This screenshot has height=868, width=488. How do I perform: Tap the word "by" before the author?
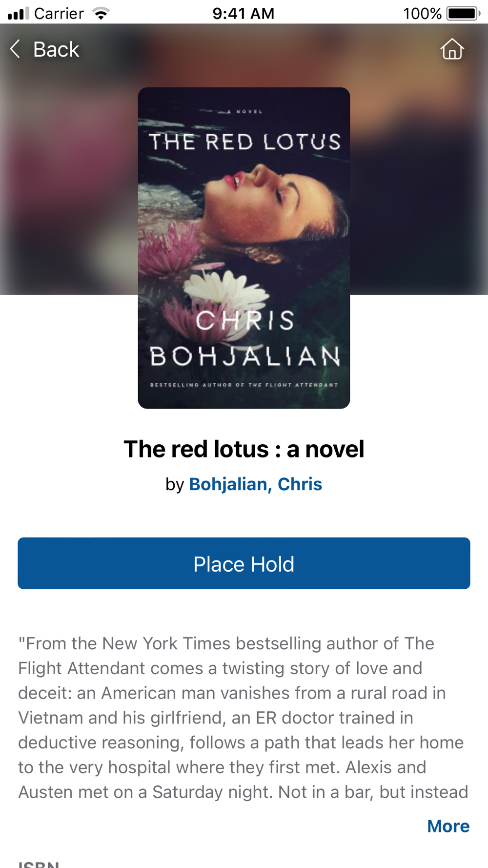[x=175, y=484]
